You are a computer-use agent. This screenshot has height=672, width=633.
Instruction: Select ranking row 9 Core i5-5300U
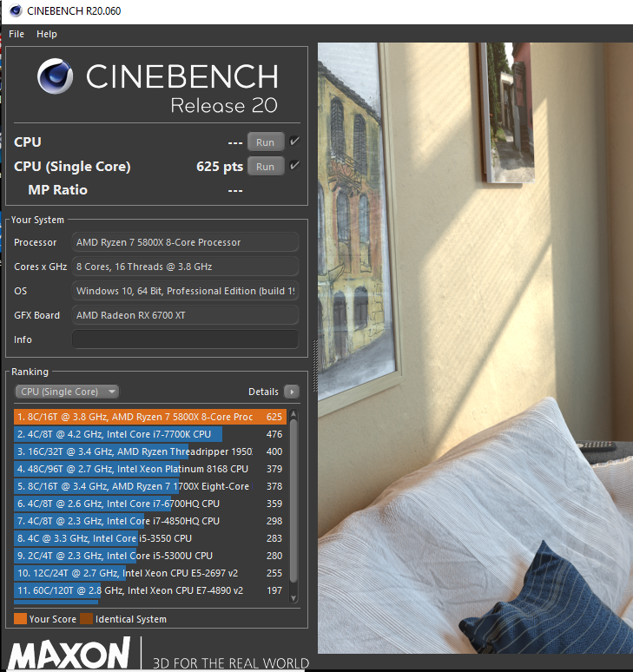coord(150,556)
